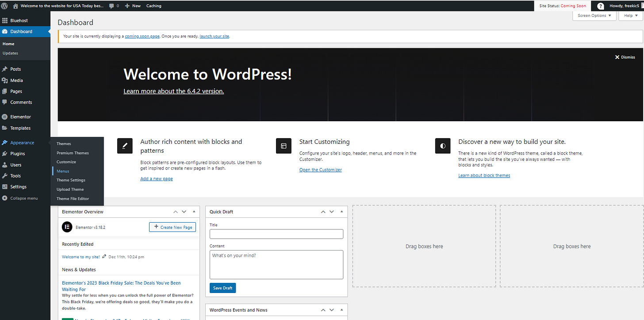Click the edit pencil next to Welcome to my site
Viewport: 644px width, 320px height.
click(104, 256)
